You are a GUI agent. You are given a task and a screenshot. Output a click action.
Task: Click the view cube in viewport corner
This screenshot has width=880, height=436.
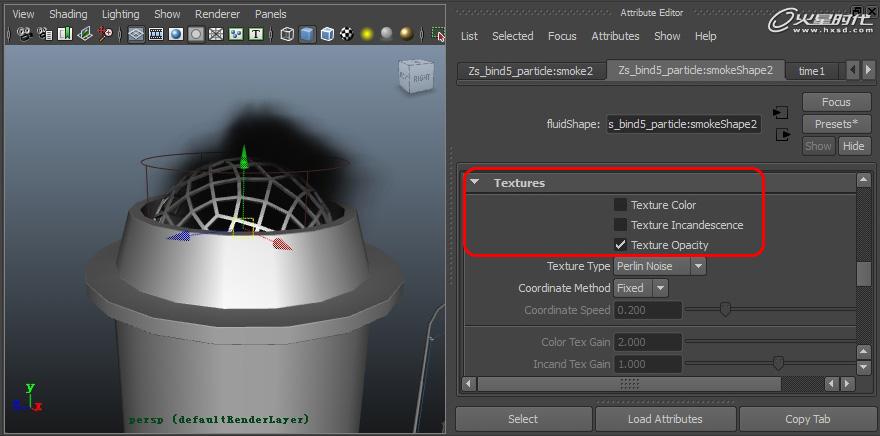[416, 76]
